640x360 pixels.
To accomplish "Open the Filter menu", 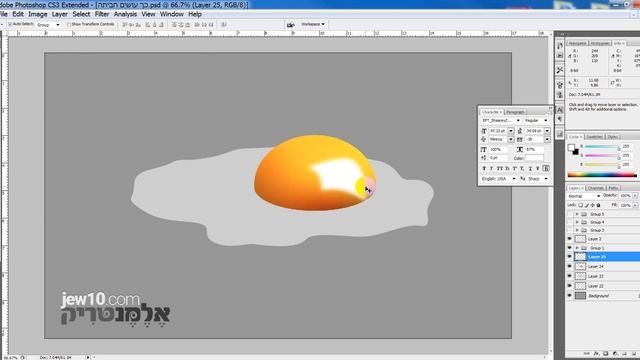I will tap(102, 14).
